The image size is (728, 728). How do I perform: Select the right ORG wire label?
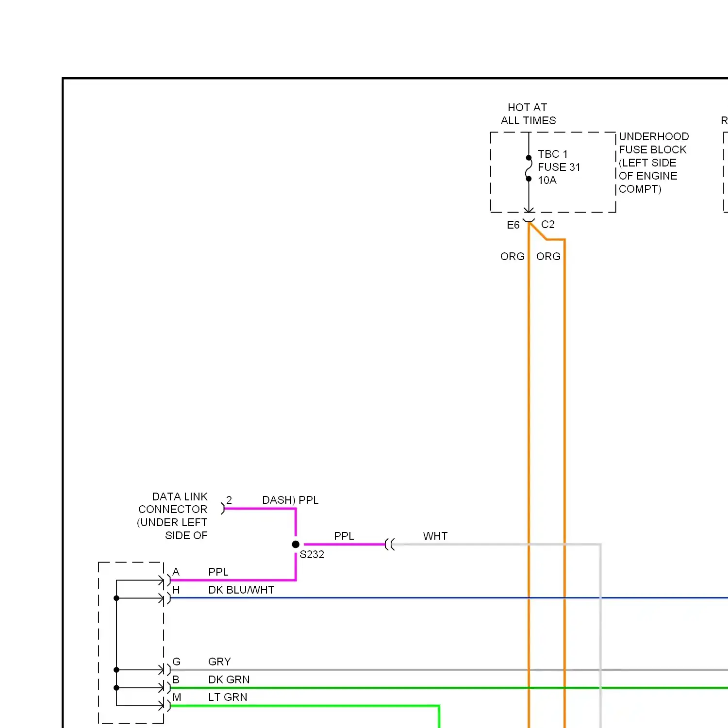click(x=548, y=257)
